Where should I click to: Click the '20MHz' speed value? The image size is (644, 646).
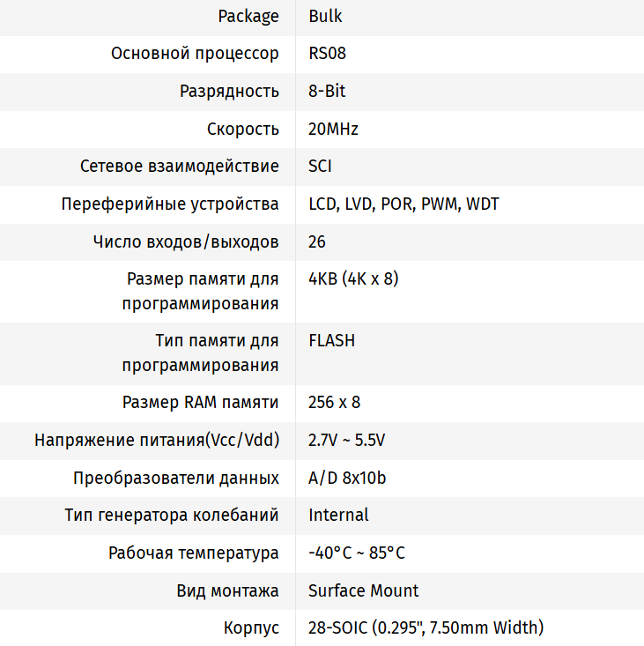[x=333, y=130]
